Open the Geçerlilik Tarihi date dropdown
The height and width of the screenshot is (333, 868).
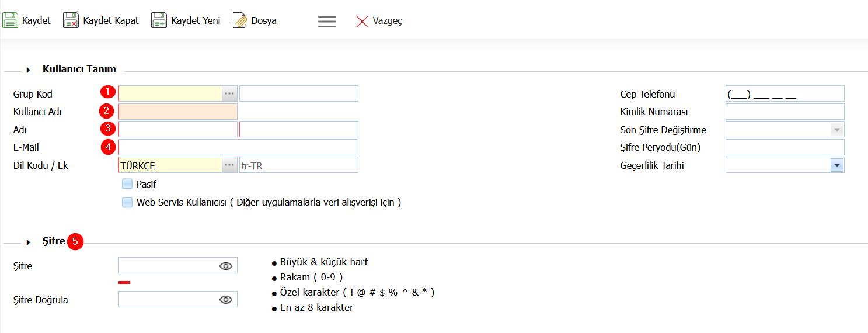pyautogui.click(x=836, y=165)
